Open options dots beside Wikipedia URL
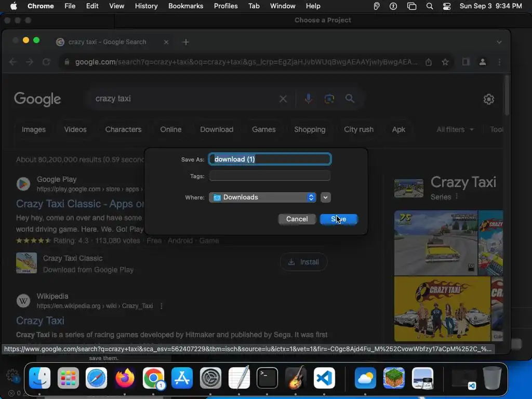The image size is (532, 399). pos(162,305)
